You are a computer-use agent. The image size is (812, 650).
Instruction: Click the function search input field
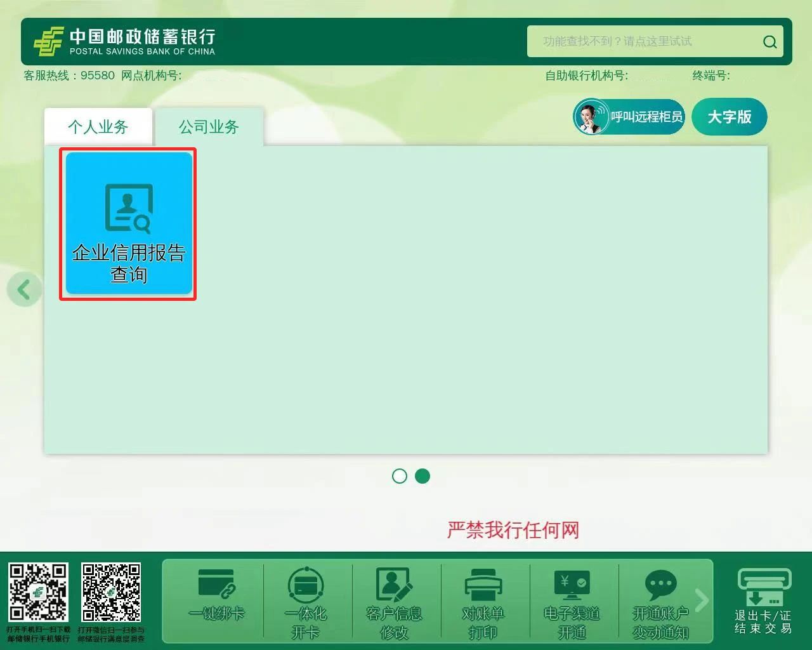pyautogui.click(x=641, y=42)
